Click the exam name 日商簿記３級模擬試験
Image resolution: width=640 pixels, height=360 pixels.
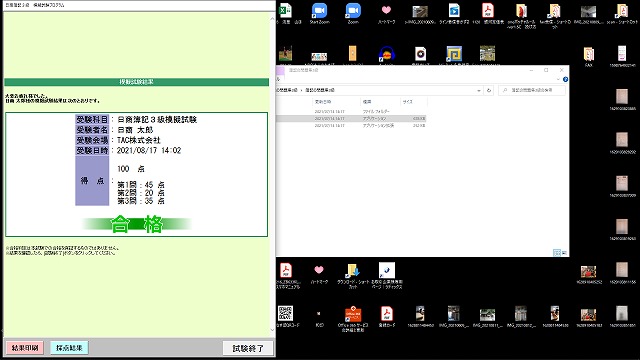[x=157, y=120]
